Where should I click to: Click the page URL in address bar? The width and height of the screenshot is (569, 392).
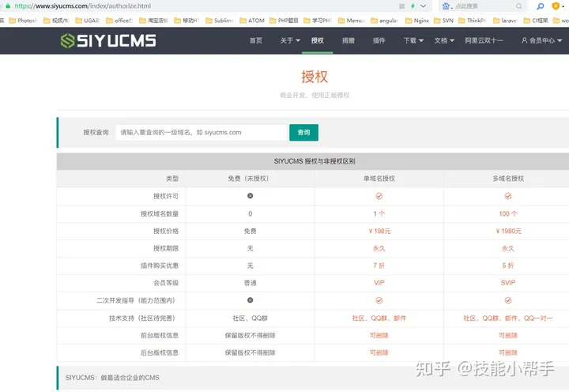83,6
